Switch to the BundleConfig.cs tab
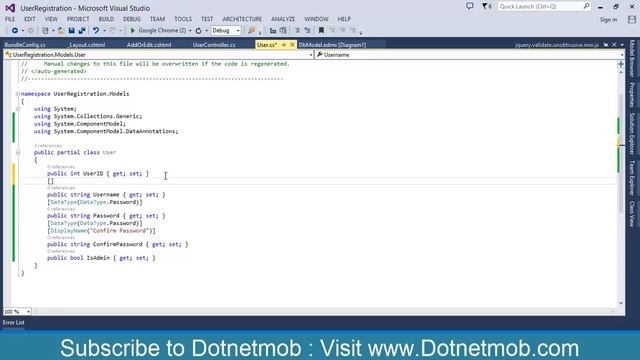 [x=25, y=45]
